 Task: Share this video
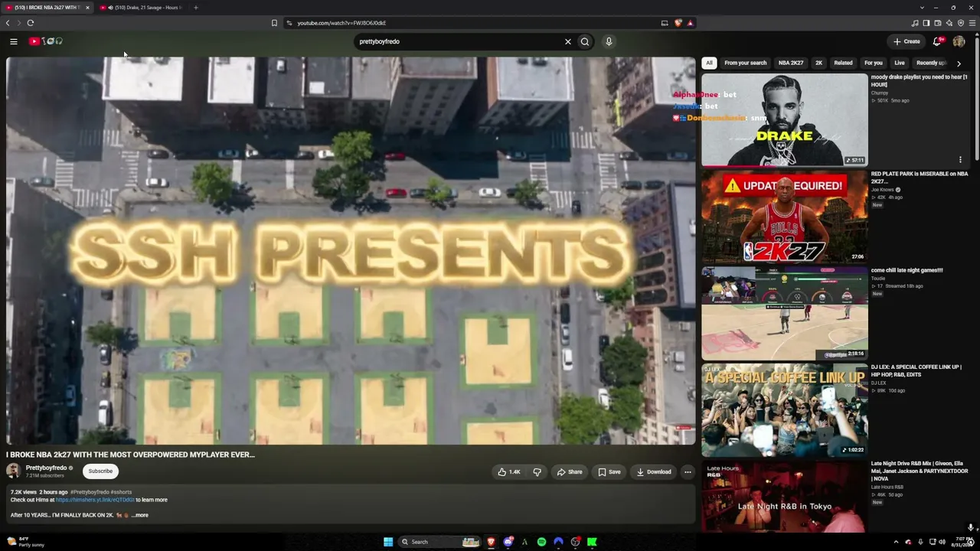pyautogui.click(x=570, y=472)
